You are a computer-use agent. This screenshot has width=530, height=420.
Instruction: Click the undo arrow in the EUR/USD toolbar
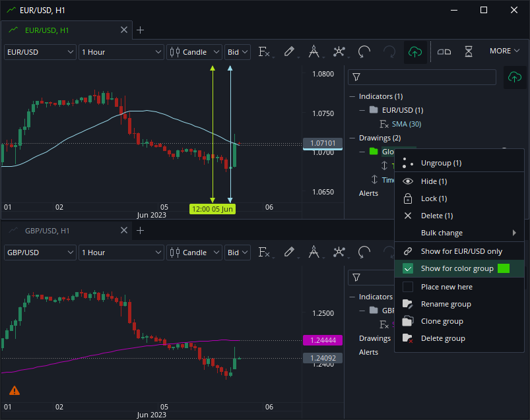click(x=364, y=51)
